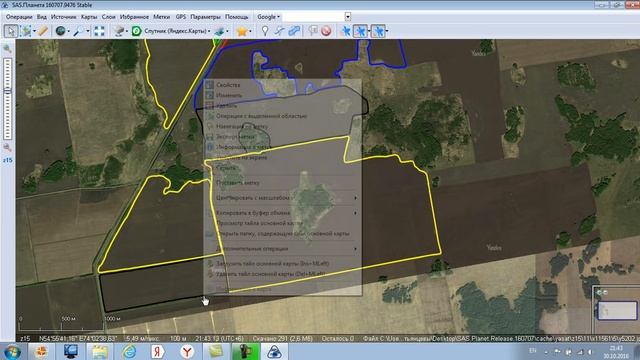Expand the layers icon dropdown arrow
640x360 pixels.
pyautogui.click(x=227, y=31)
